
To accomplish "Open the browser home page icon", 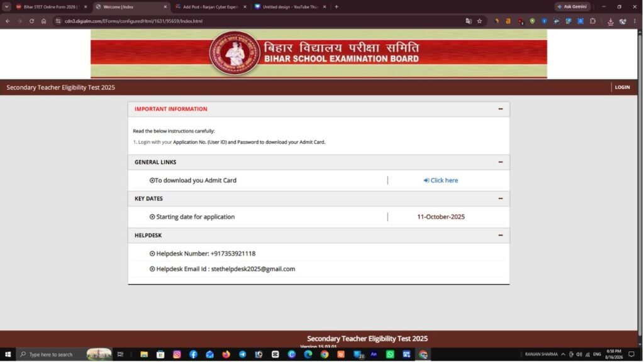I will point(43,21).
